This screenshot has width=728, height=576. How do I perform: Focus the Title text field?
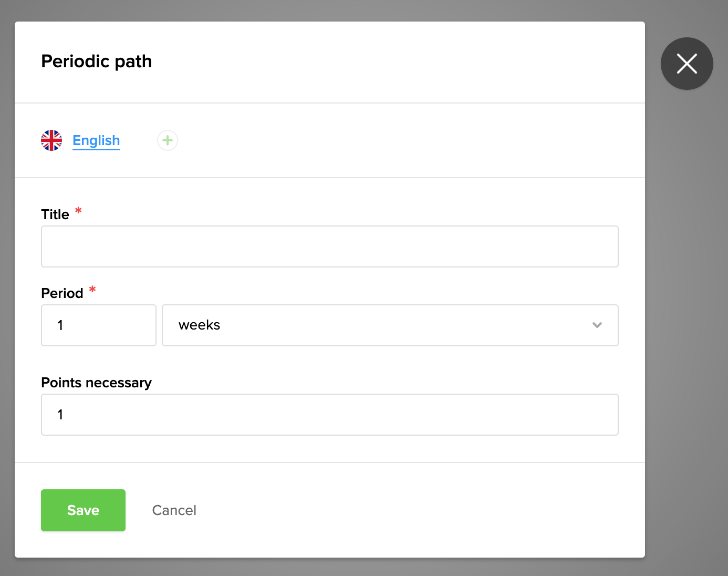329,246
